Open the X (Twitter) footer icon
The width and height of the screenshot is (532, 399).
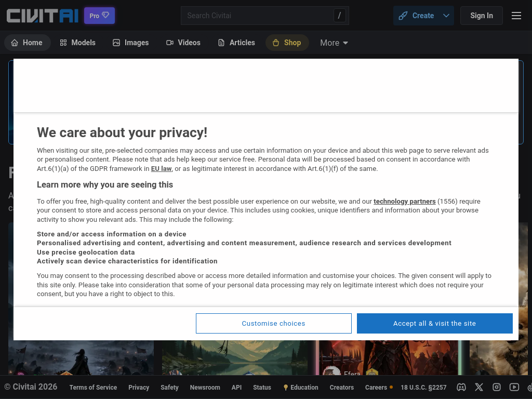pyautogui.click(x=479, y=387)
